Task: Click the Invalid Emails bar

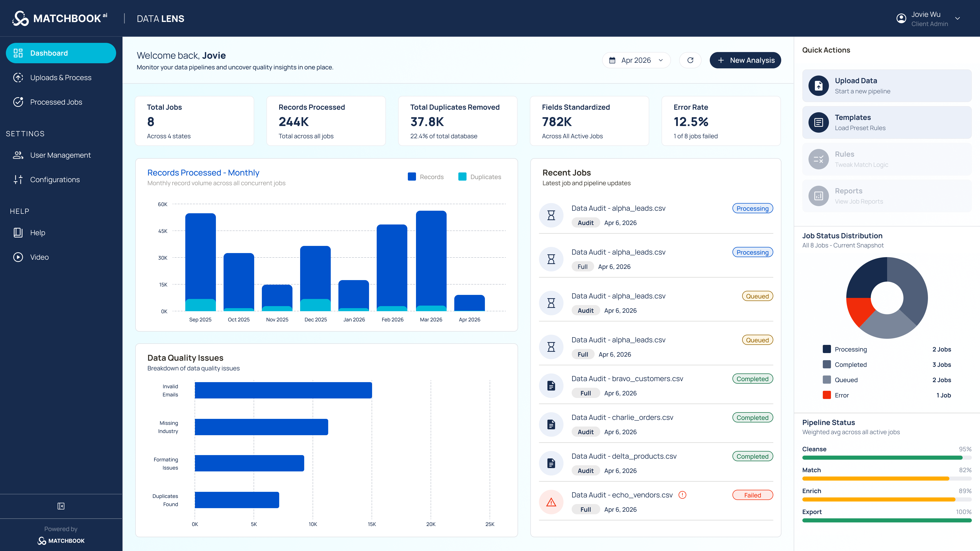Action: [284, 390]
